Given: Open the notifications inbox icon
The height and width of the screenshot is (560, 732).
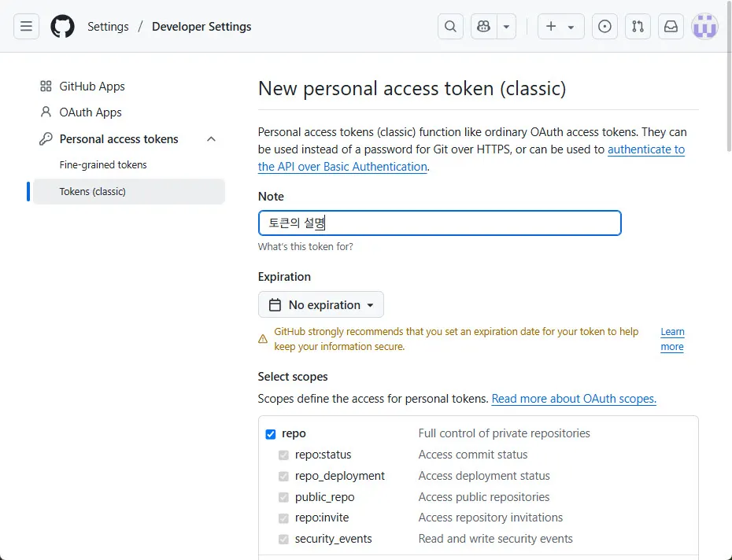Looking at the screenshot, I should tap(671, 27).
